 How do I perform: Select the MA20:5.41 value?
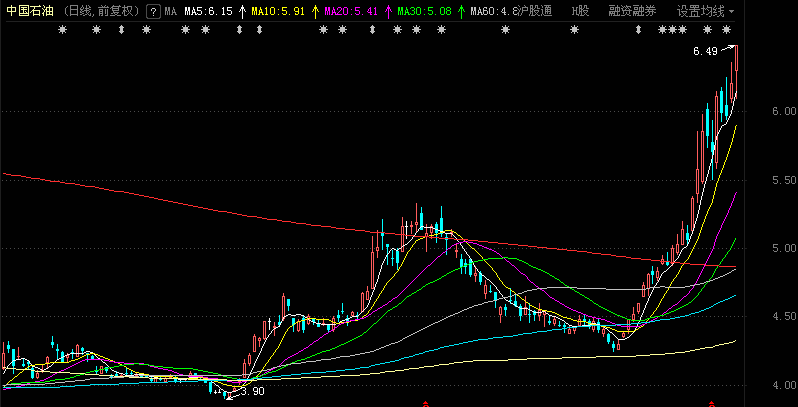click(351, 11)
